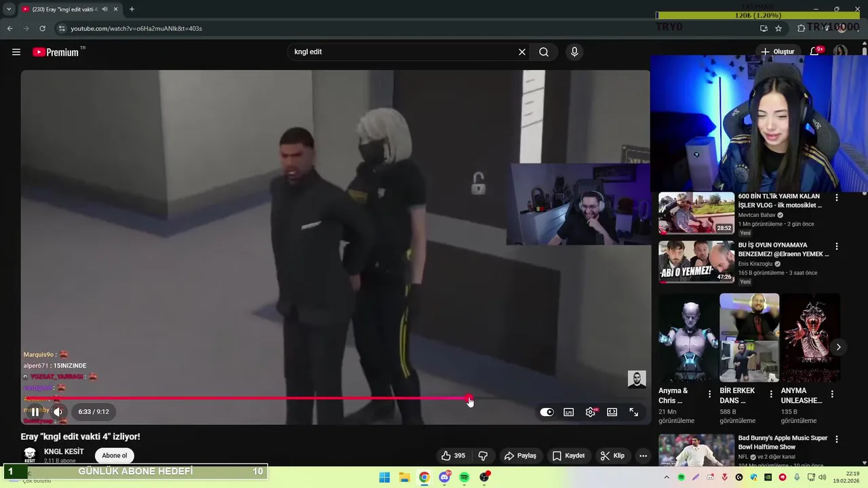Open options menu for 600 BİN TL video
Viewport: 868px width, 488px height.
click(837, 197)
